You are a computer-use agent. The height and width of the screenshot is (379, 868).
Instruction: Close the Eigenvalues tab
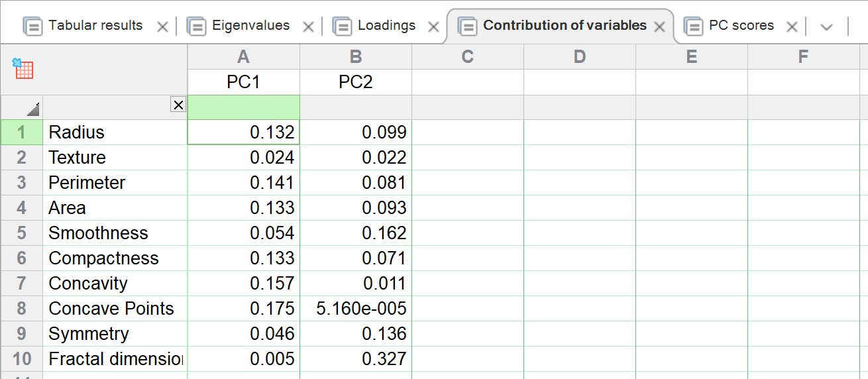tap(308, 27)
